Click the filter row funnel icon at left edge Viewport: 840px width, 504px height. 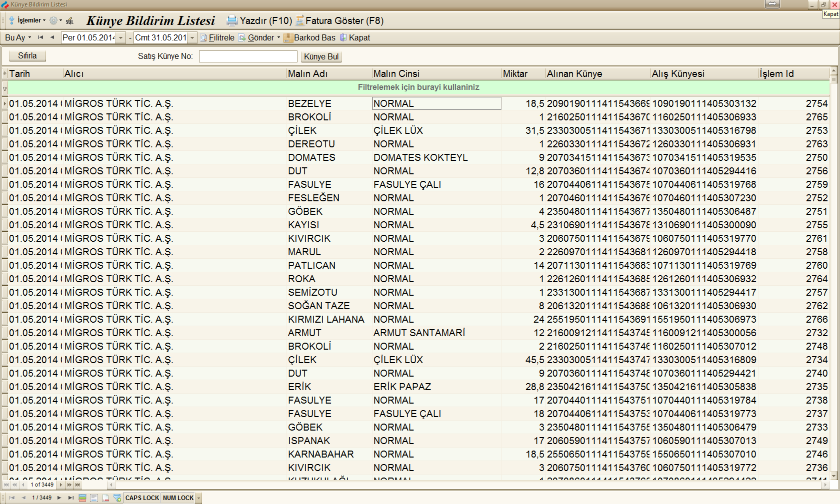[4, 89]
